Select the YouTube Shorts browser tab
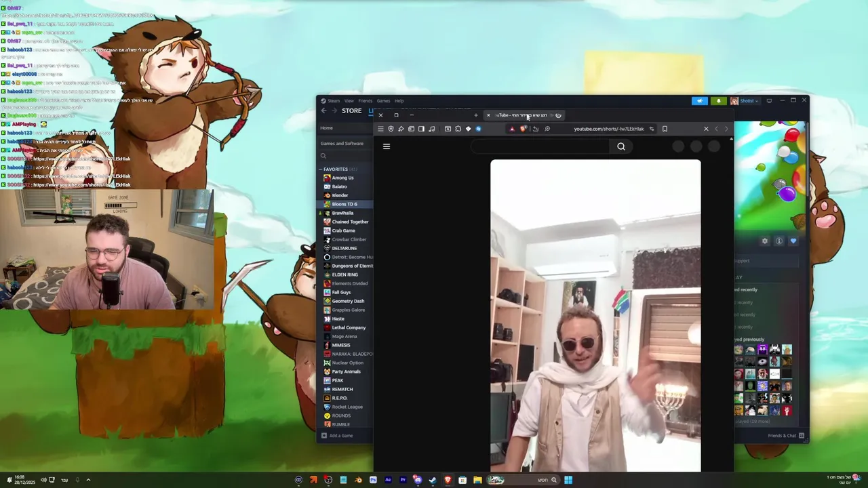 (x=524, y=115)
